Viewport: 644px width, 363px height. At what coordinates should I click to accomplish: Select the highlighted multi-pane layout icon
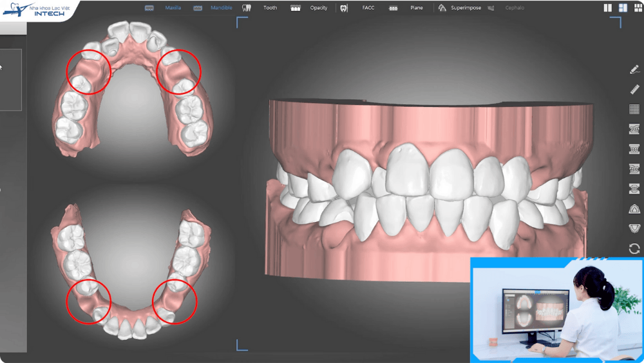623,8
